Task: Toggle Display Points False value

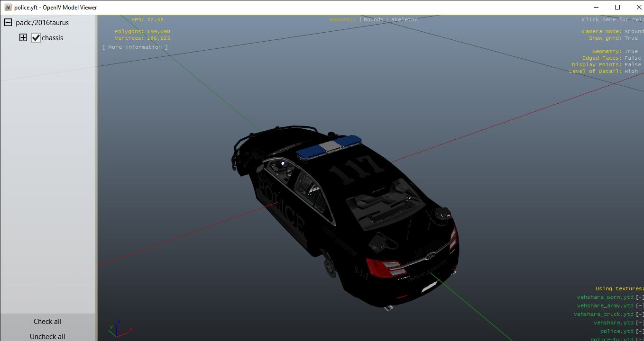Action: pyautogui.click(x=633, y=65)
